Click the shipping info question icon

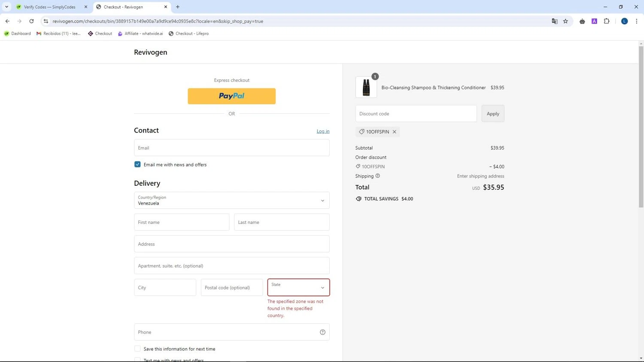point(378,176)
